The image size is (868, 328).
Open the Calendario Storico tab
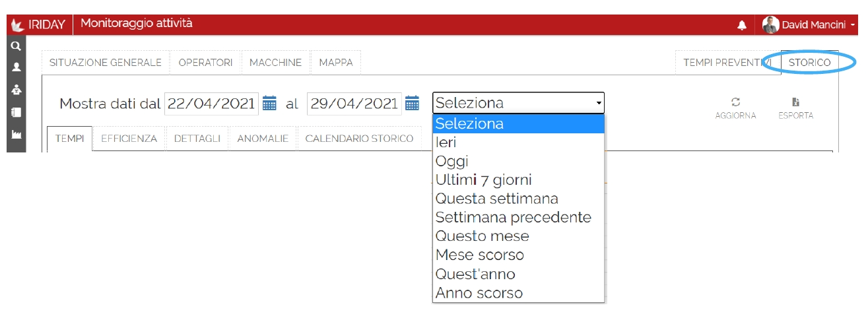click(x=359, y=139)
